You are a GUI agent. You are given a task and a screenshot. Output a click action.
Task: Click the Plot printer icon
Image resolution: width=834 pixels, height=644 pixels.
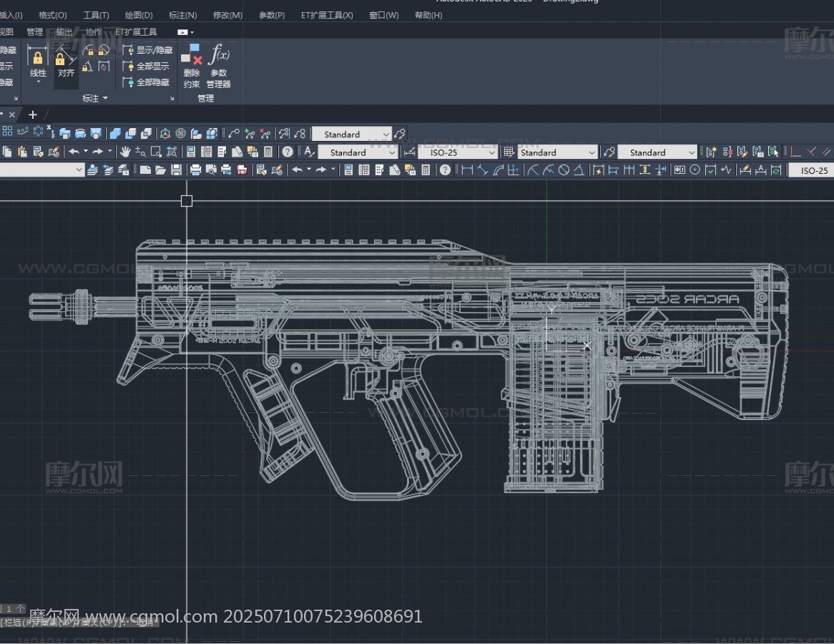(x=195, y=170)
